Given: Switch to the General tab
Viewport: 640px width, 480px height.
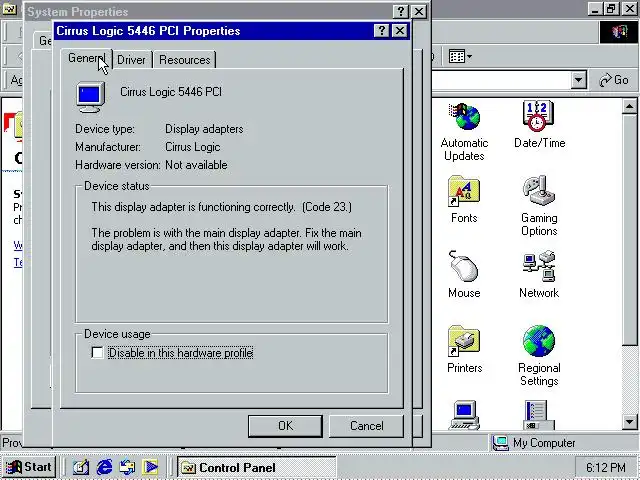Looking at the screenshot, I should pos(86,58).
